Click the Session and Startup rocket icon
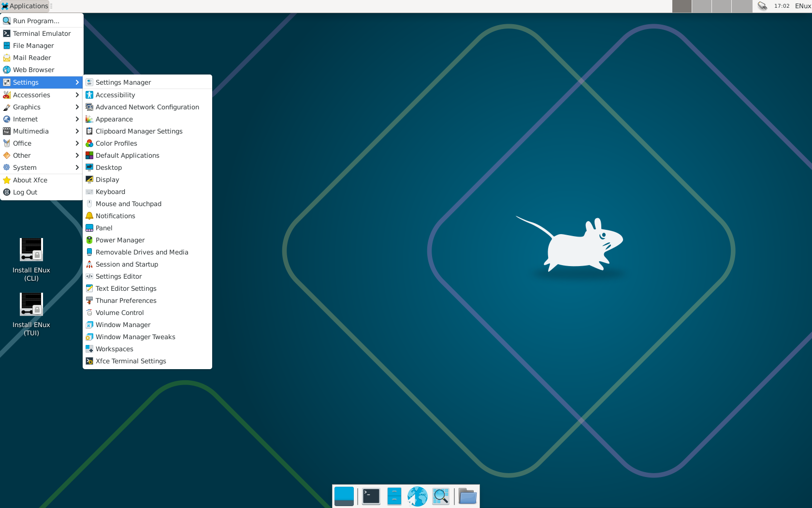 [89, 264]
